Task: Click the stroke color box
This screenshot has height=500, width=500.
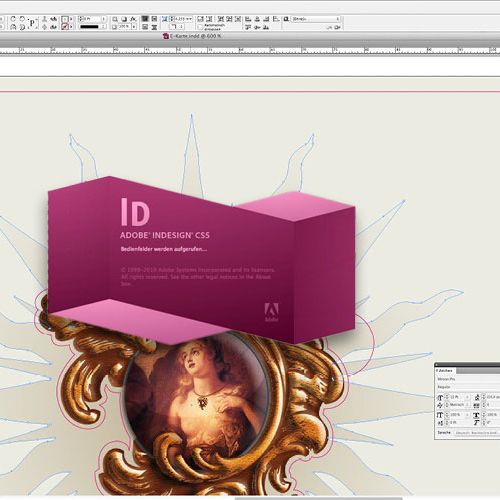Action: coord(65,27)
